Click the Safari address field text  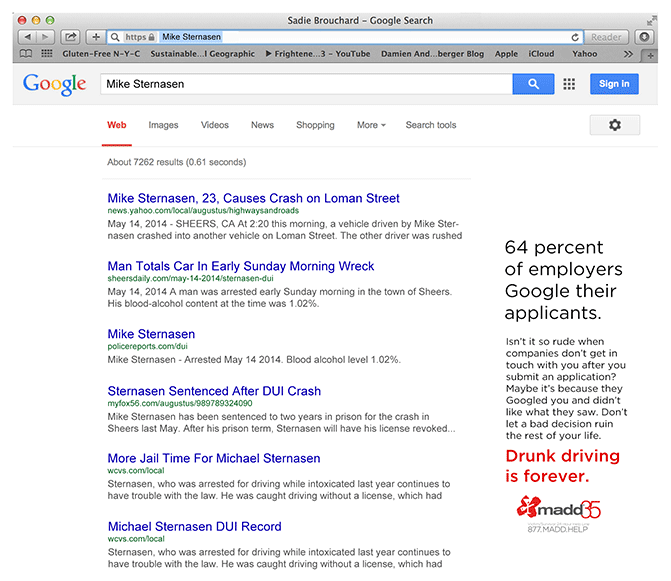click(191, 37)
